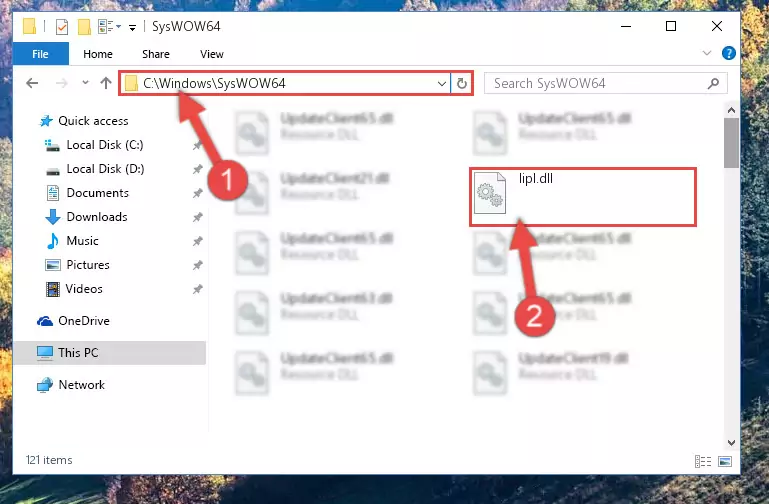
Task: Go forward using the right arrow
Action: pos(62,83)
